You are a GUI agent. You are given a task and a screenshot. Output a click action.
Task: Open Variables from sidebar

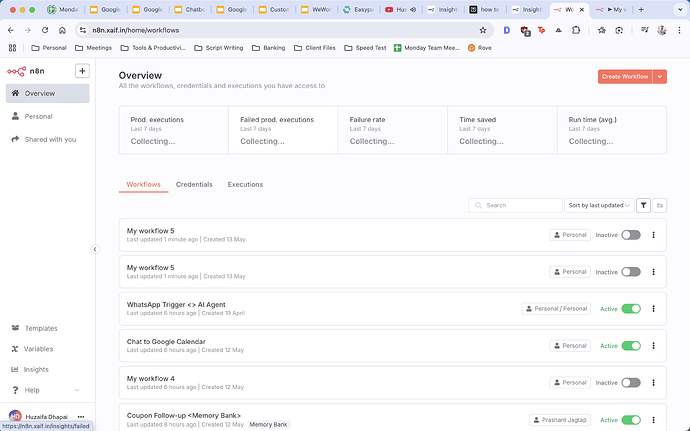38,349
